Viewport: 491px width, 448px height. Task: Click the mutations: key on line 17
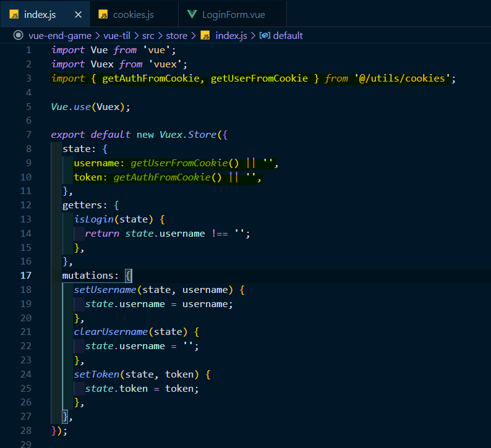tap(90, 276)
